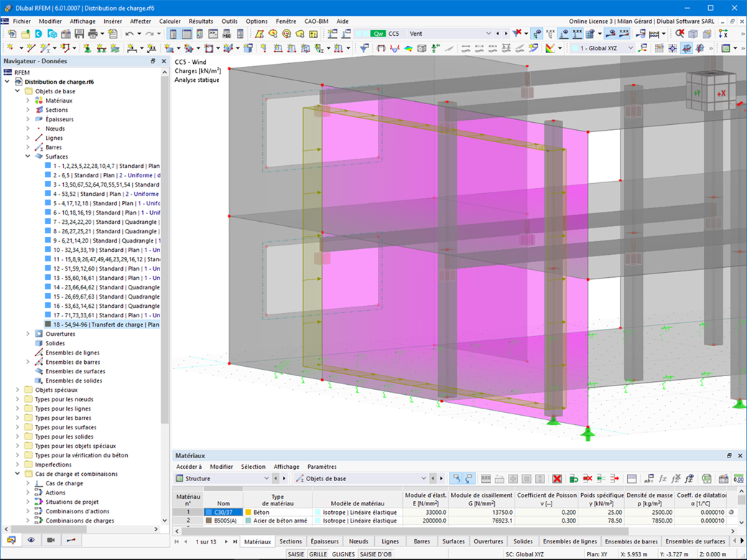
Task: Click the navigator data tab icon at bottom
Action: point(11,540)
